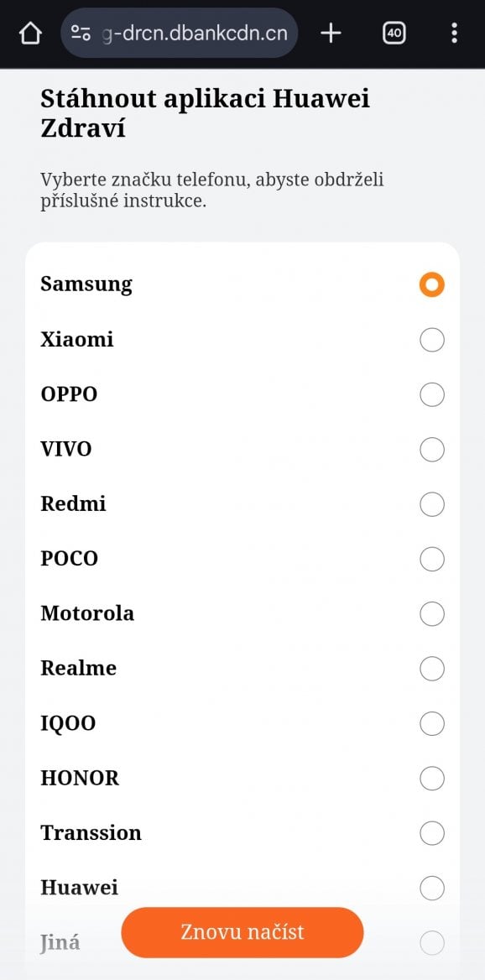Select the Jiná option at bottom
Viewport: 485px width, 980px height.
tap(431, 942)
